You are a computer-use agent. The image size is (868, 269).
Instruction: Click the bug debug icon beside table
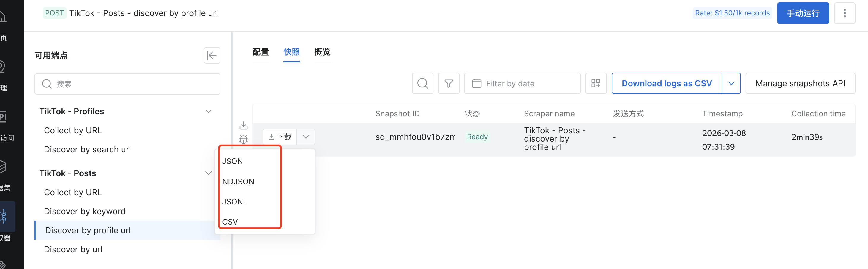point(243,139)
